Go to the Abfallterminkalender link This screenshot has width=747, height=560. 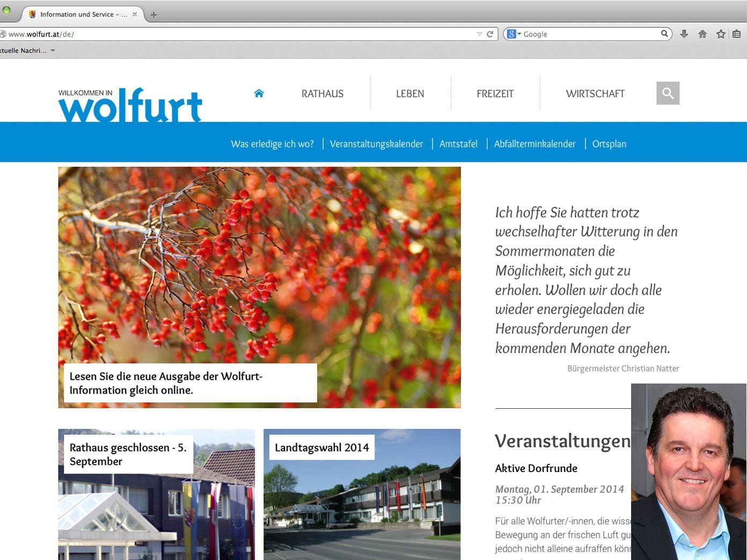(534, 144)
